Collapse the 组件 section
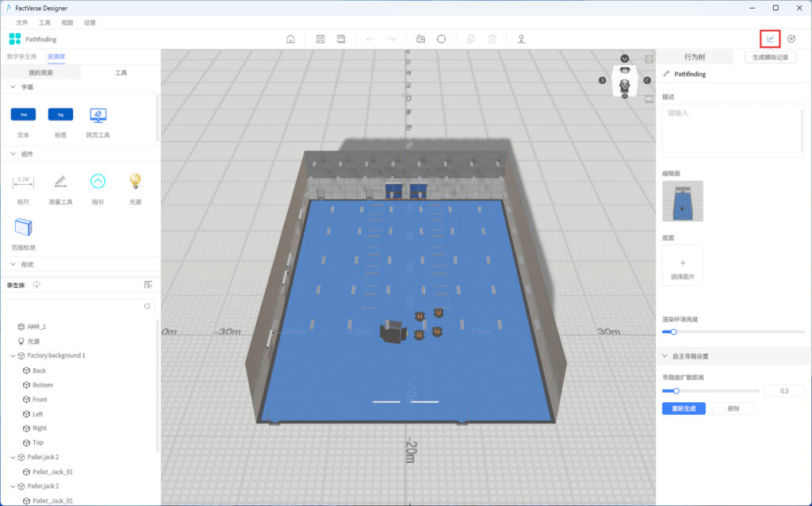 click(x=13, y=154)
